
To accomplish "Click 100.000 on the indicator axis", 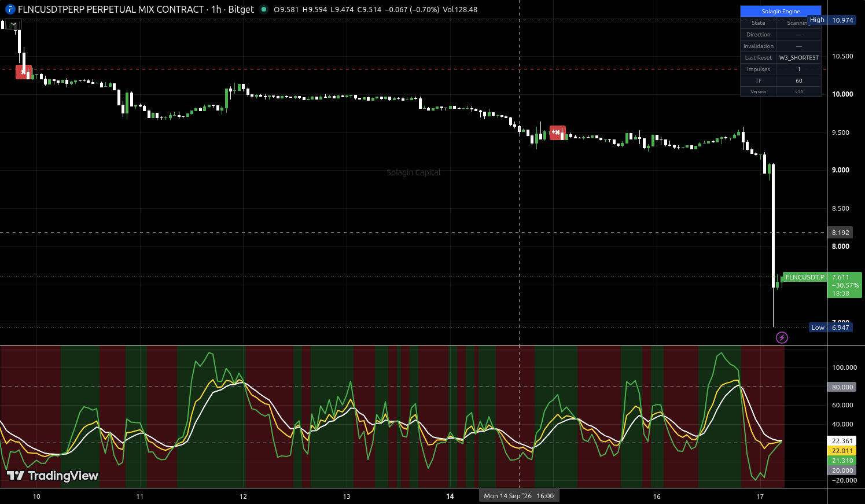I will click(844, 367).
